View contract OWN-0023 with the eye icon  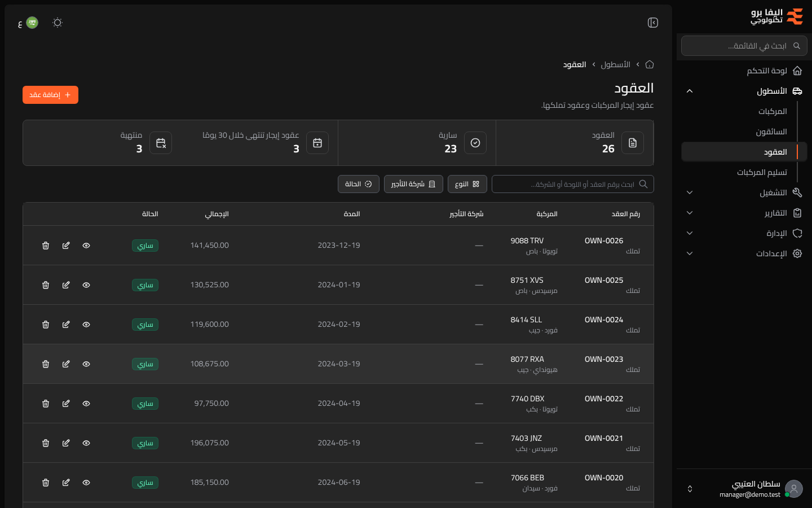click(x=86, y=364)
